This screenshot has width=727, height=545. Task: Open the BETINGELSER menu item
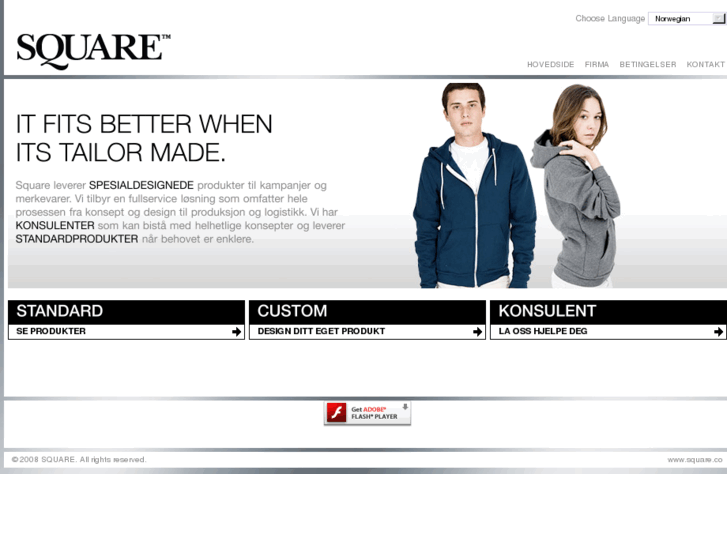point(648,64)
